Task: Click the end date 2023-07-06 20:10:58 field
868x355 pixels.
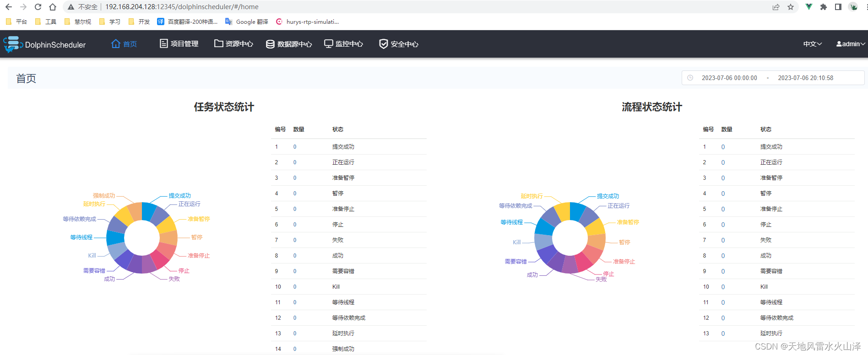Action: click(805, 78)
